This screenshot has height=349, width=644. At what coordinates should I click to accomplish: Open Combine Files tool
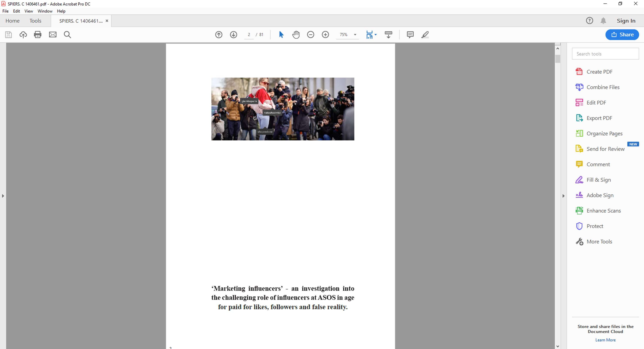598,87
